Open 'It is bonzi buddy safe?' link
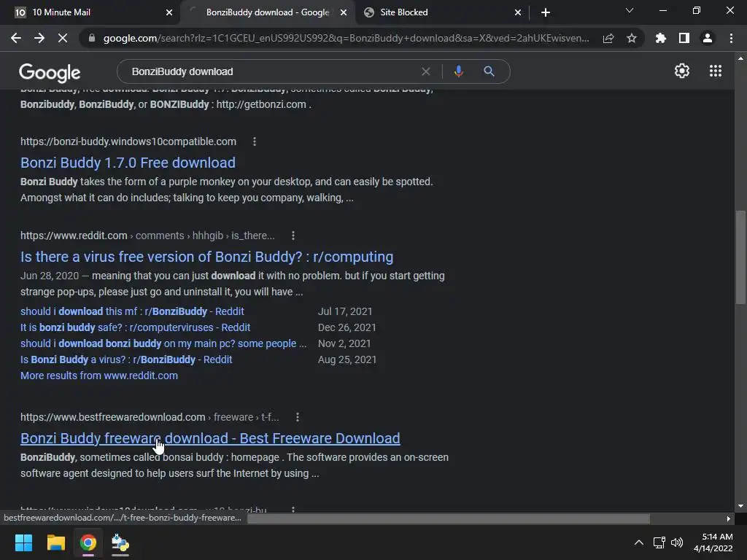The height and width of the screenshot is (560, 747). [x=135, y=327]
